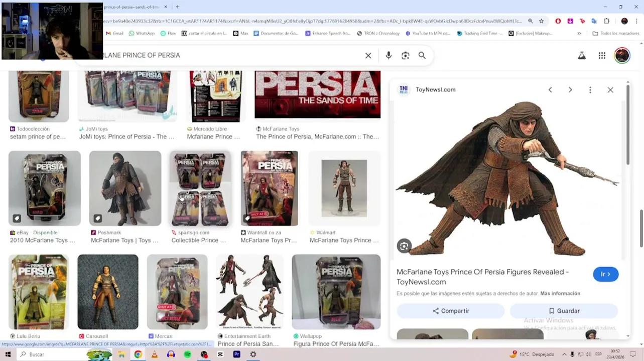The image size is (644, 361).
Task: Open the Windows Start menu
Action: (8, 354)
